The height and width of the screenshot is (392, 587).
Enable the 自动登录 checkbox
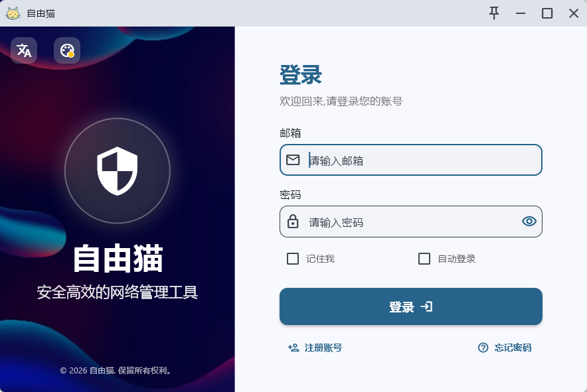point(424,259)
